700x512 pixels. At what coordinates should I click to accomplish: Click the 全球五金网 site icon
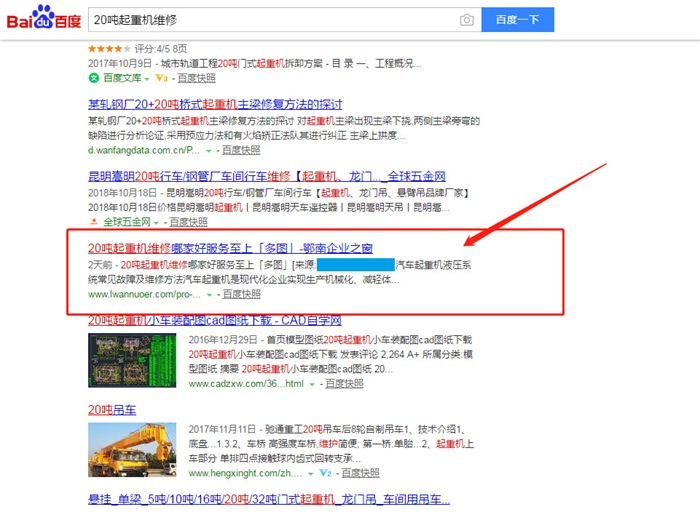[x=94, y=222]
